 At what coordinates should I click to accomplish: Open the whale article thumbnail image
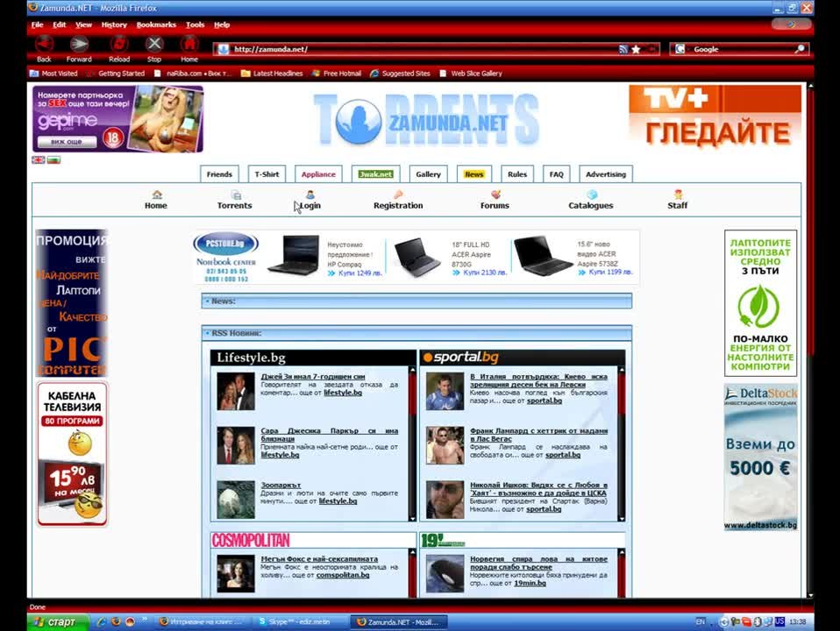pyautogui.click(x=445, y=574)
